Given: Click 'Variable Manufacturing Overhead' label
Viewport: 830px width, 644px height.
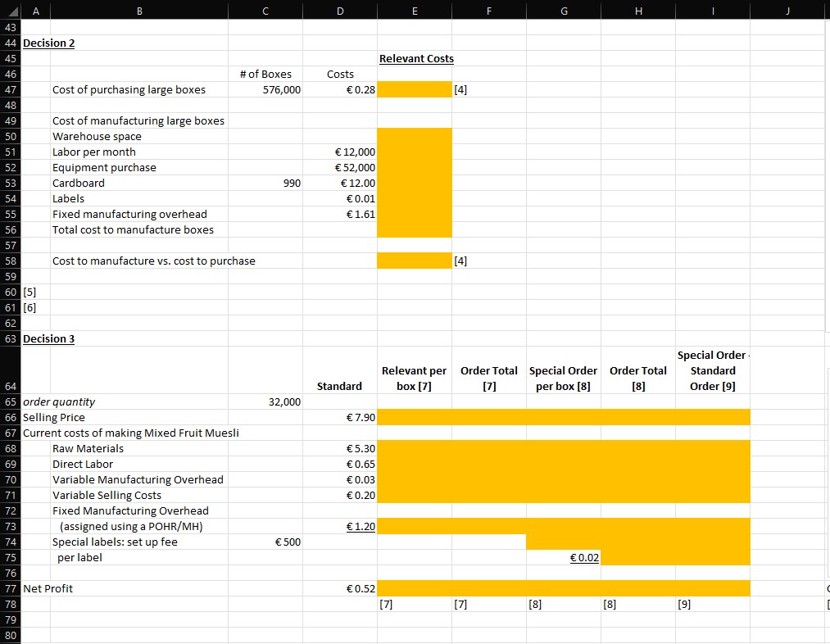Looking at the screenshot, I should pos(138,479).
